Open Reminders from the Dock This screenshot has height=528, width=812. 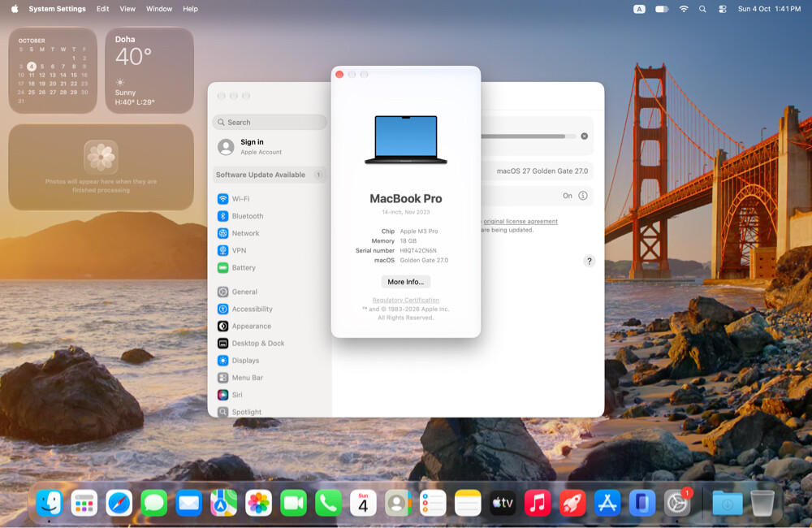click(433, 503)
